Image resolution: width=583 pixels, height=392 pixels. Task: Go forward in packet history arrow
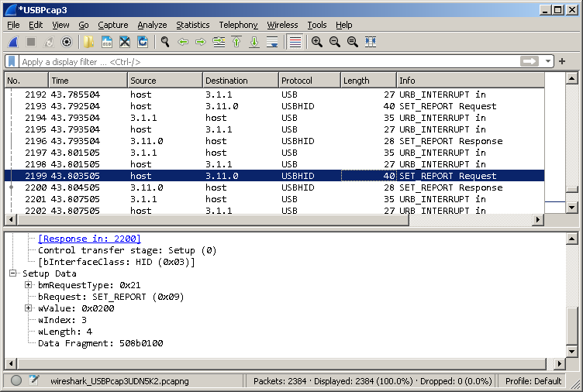pyautogui.click(x=200, y=42)
